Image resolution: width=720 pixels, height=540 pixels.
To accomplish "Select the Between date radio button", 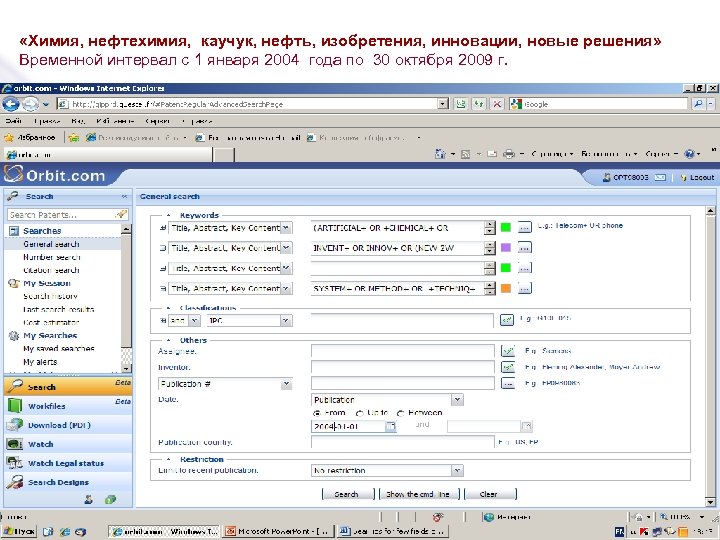I will [x=400, y=413].
